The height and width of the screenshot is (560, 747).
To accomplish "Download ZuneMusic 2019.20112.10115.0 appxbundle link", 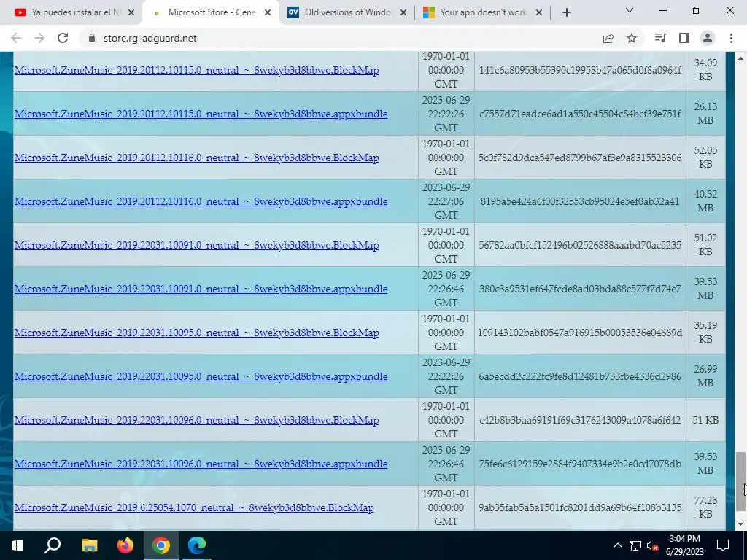I will (x=201, y=114).
